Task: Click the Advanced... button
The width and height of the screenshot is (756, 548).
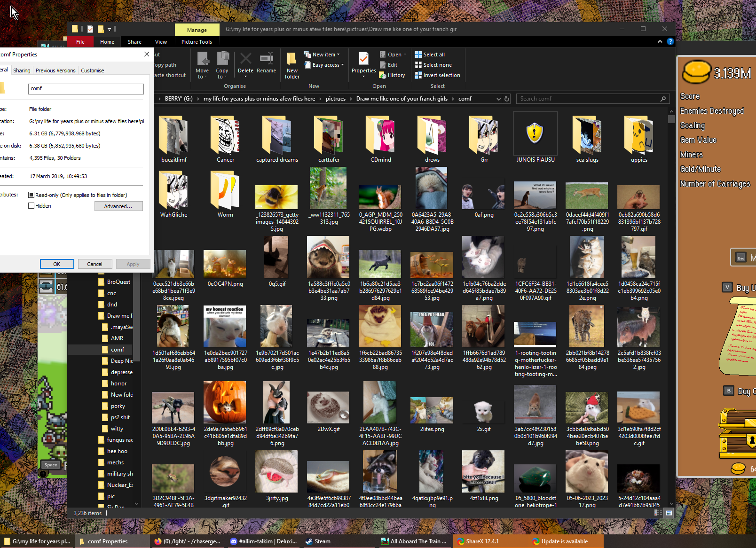Action: pyautogui.click(x=118, y=206)
